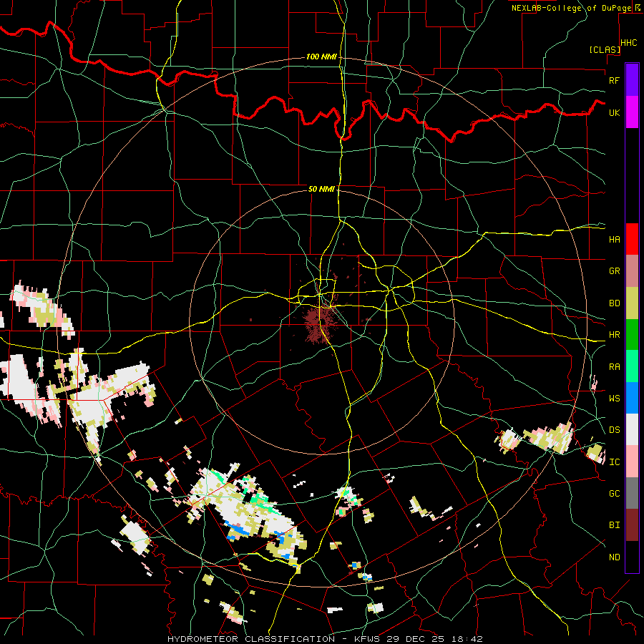Click the DS white legend swatch
The image size is (644, 644).
632,429
